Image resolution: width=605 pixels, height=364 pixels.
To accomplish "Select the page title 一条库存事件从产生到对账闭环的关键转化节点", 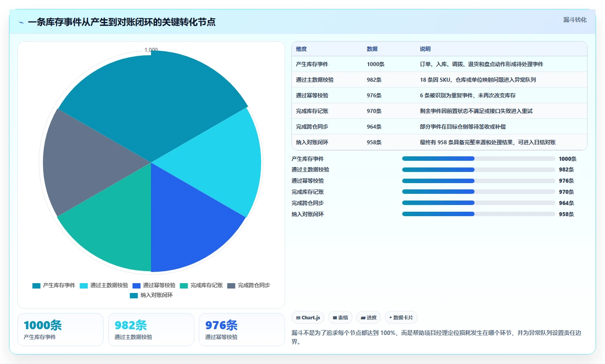I will click(122, 22).
